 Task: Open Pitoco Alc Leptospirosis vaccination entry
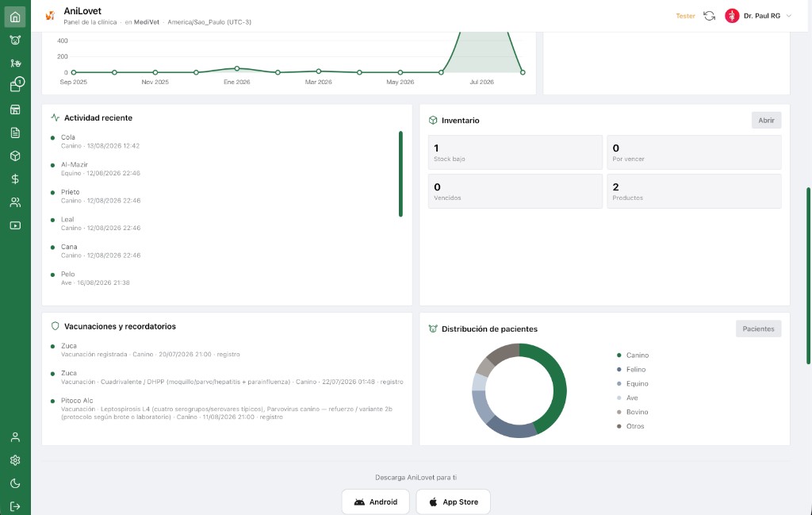pos(227,408)
